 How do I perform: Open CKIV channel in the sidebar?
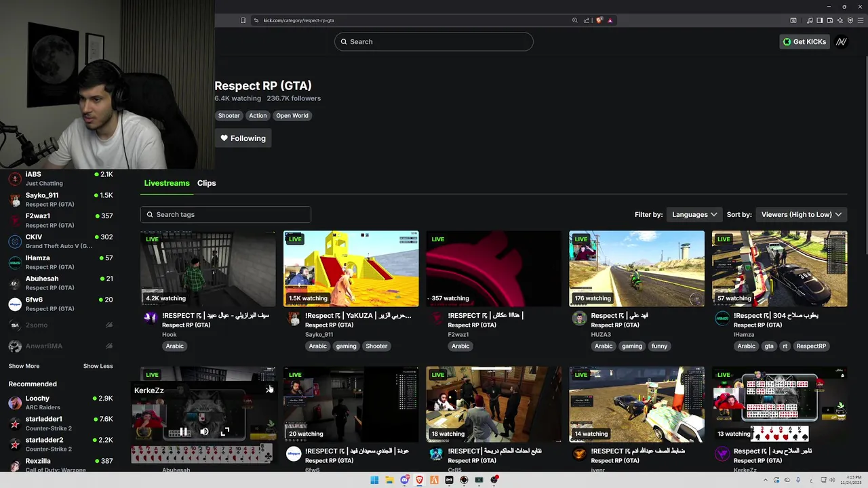pos(60,241)
